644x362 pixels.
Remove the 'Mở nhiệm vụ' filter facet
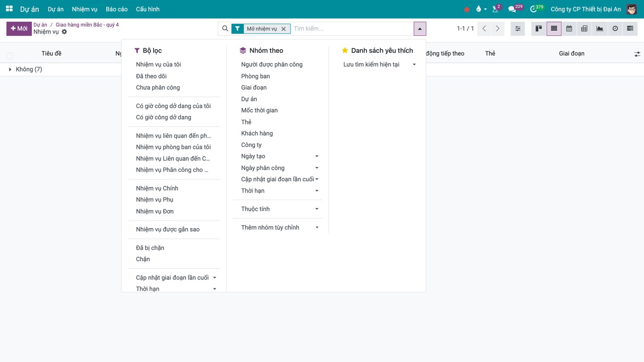tap(283, 29)
